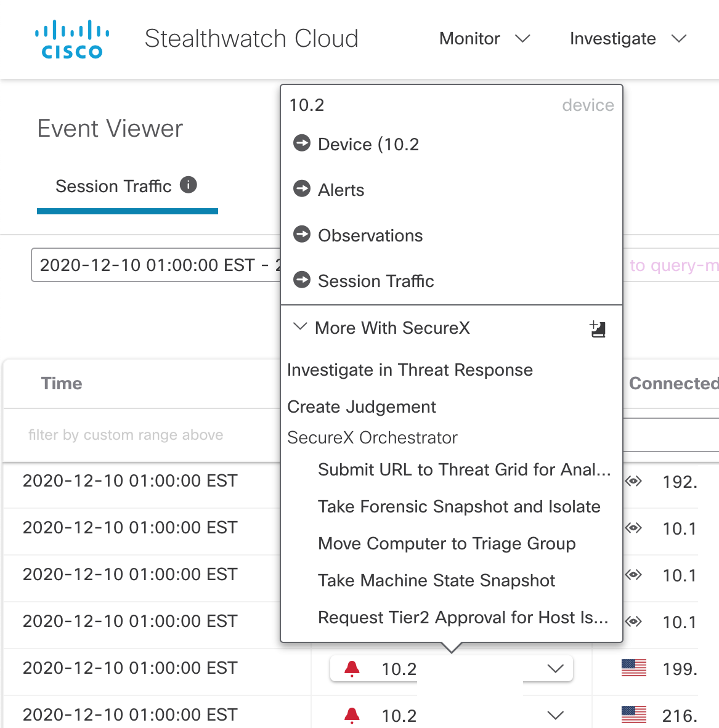
Task: Click the arrow icon beside Device (10.2
Action: 302,144
